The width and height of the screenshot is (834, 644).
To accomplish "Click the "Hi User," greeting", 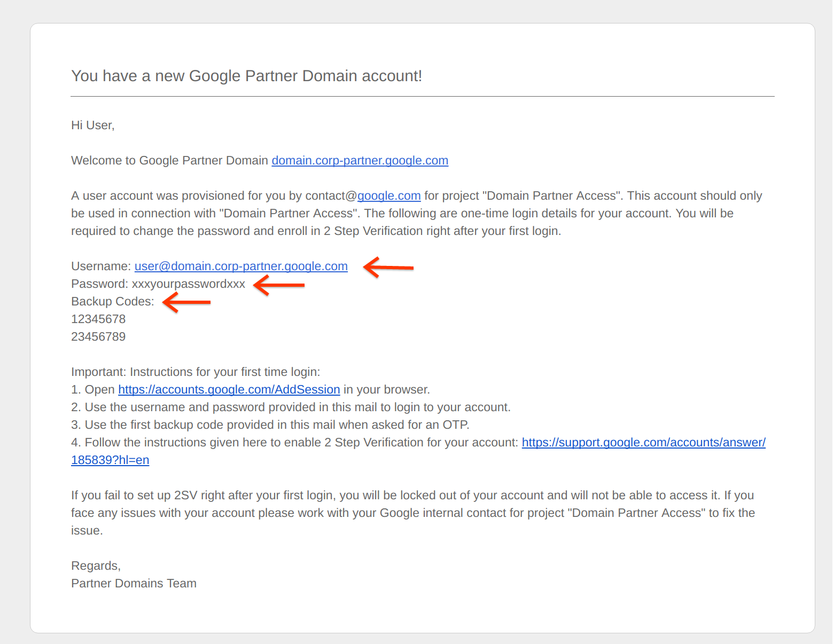I will tap(93, 125).
